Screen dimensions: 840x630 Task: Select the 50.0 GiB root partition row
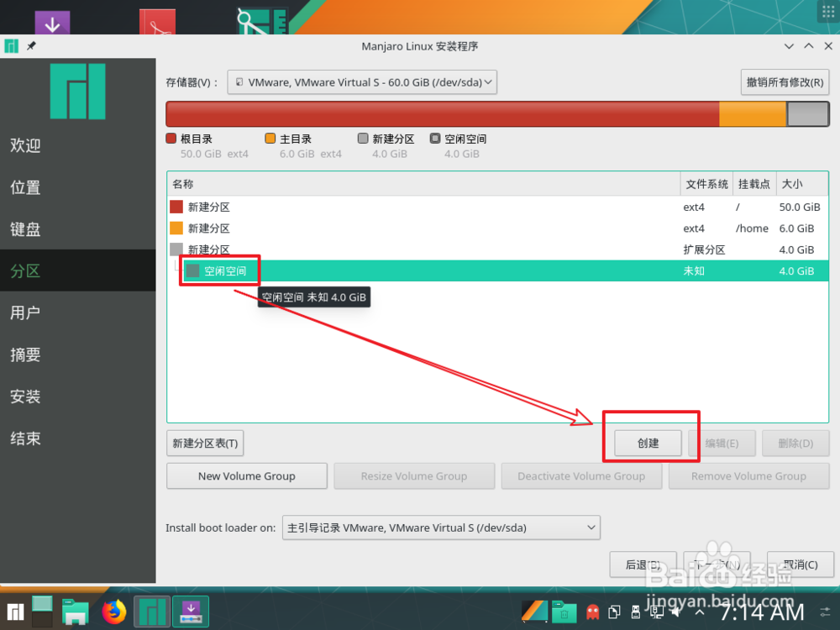tap(497, 207)
